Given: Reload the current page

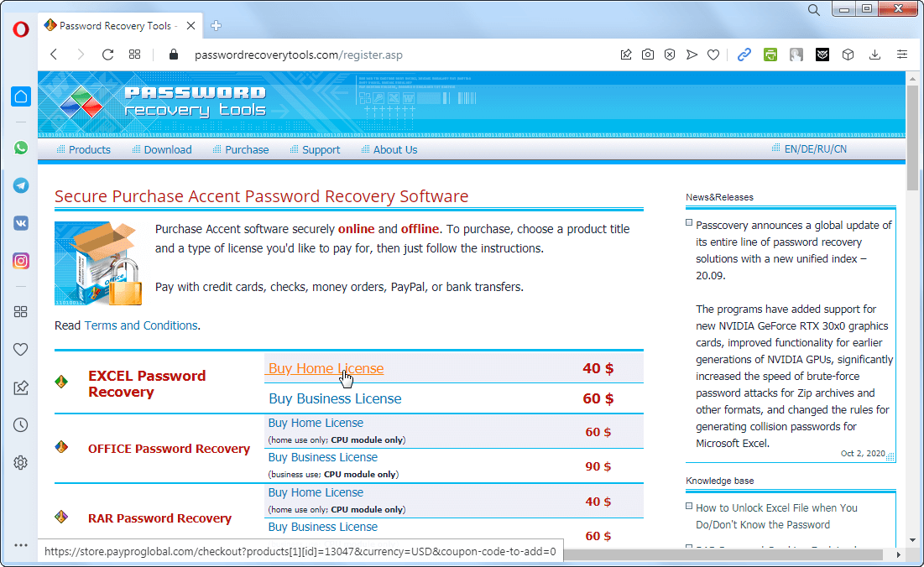Looking at the screenshot, I should 107,55.
